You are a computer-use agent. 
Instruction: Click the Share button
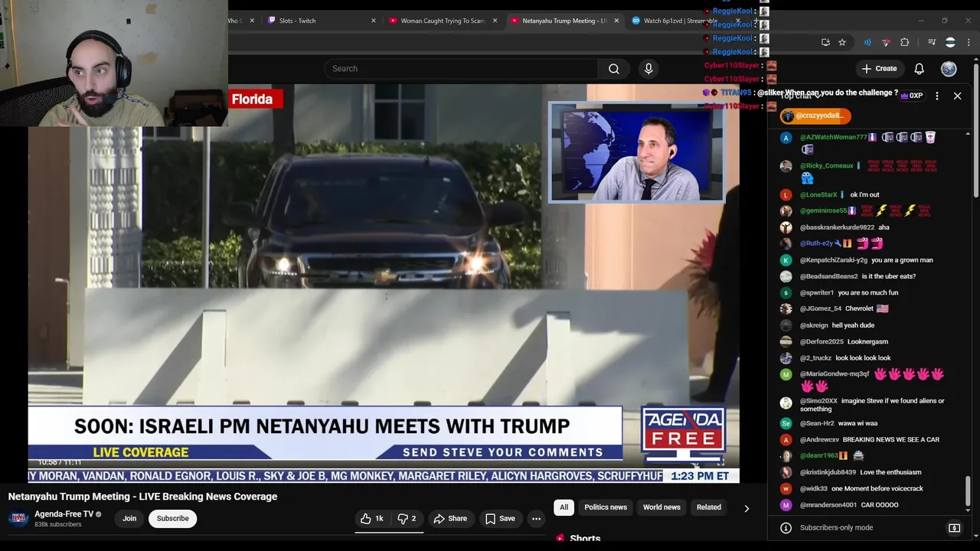coord(450,518)
